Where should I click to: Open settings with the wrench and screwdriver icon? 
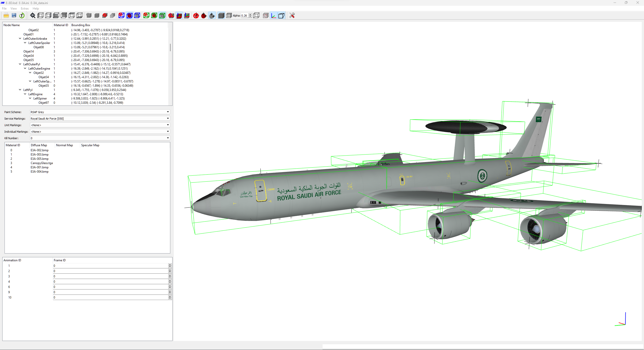pyautogui.click(x=292, y=16)
